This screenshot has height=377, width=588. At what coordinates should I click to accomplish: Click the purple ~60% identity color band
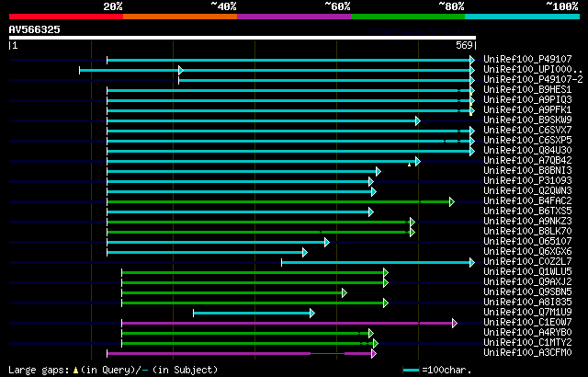tap(294, 17)
